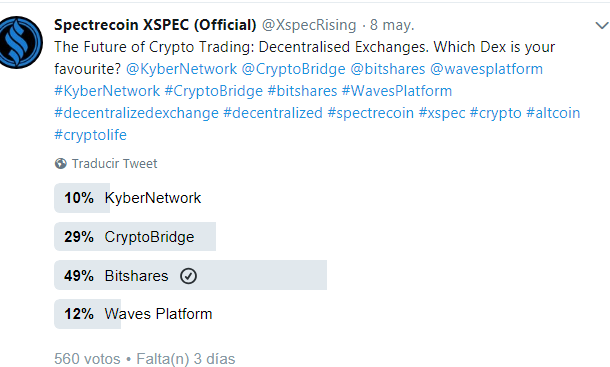This screenshot has width=610, height=367.
Task: Open the Spectrecoin profile avatar
Action: tap(19, 42)
